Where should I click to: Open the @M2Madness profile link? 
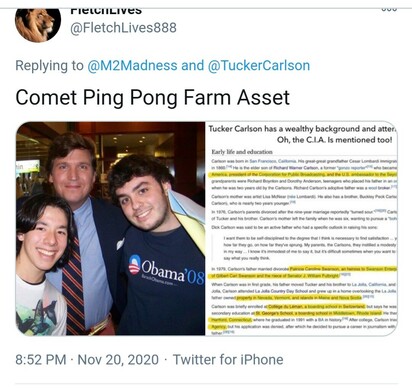132,65
